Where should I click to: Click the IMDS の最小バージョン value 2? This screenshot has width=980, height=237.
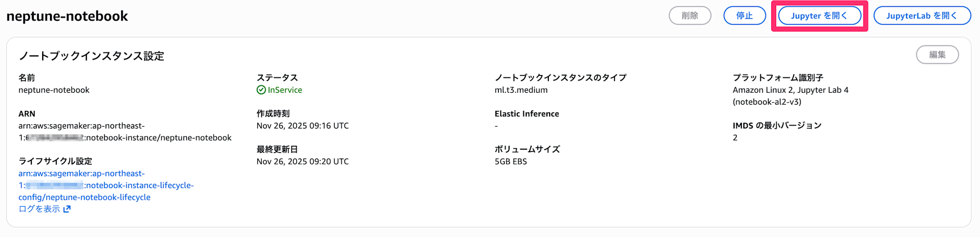(735, 138)
